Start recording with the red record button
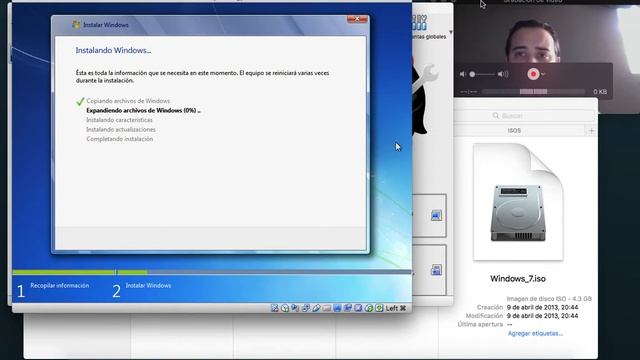The height and width of the screenshot is (360, 640). tap(533, 74)
